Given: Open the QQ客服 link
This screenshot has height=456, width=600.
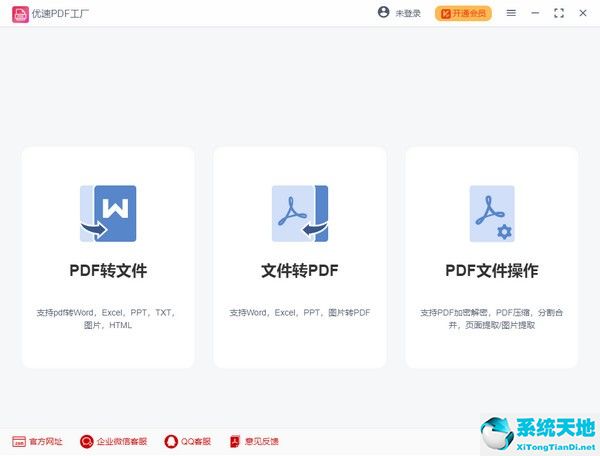Looking at the screenshot, I should coord(196,441).
